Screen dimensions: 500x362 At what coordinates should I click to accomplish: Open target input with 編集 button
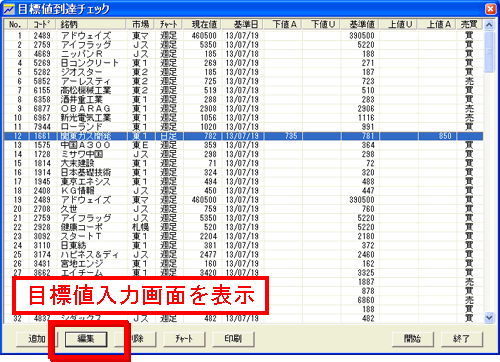[86, 339]
